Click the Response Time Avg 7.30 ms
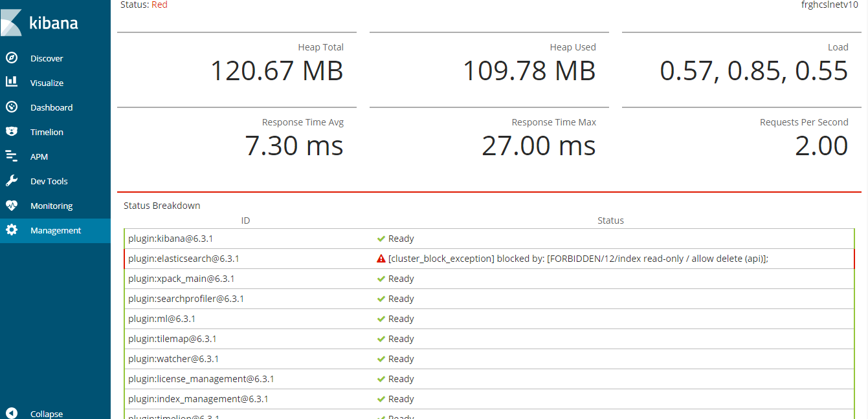 click(x=294, y=145)
